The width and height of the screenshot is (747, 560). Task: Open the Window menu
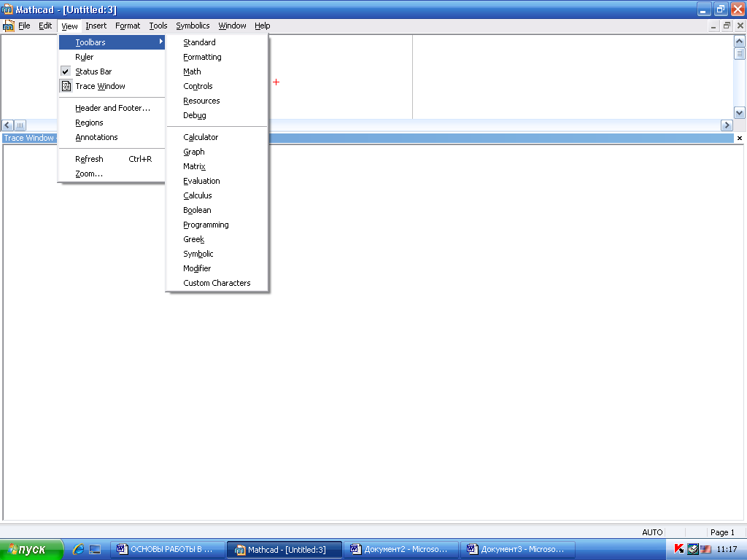[232, 26]
